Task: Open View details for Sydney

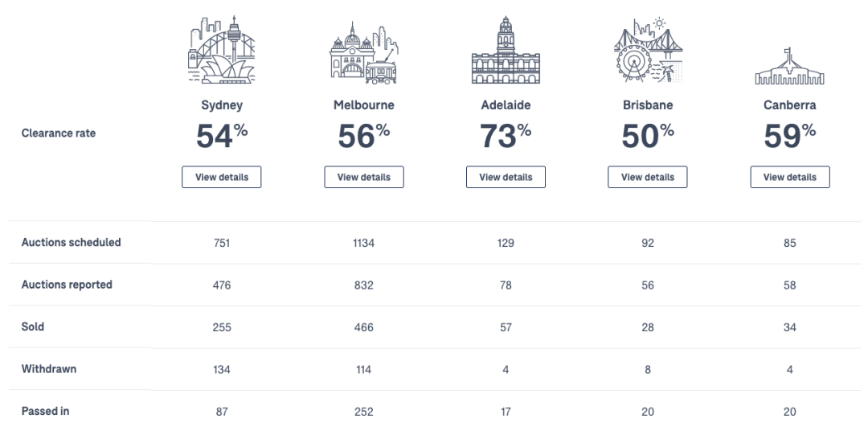Action: pos(222,178)
